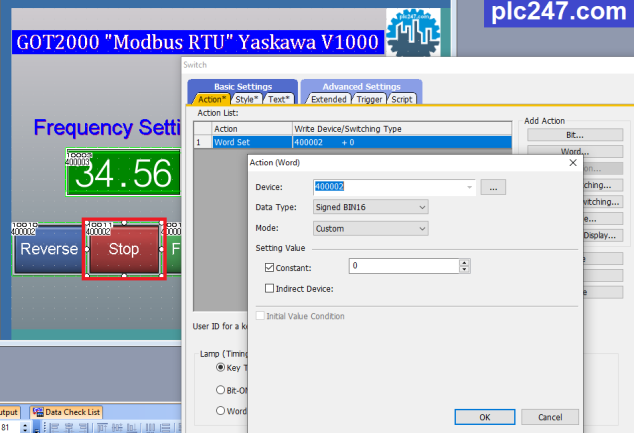634x433 pixels.
Task: Open the Device dropdown arrow
Action: [x=469, y=187]
